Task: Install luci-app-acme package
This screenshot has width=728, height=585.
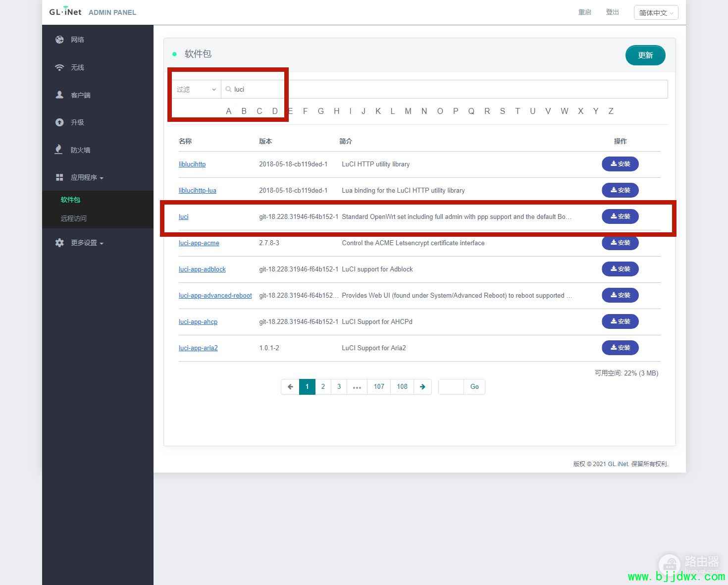Action: pyautogui.click(x=620, y=243)
